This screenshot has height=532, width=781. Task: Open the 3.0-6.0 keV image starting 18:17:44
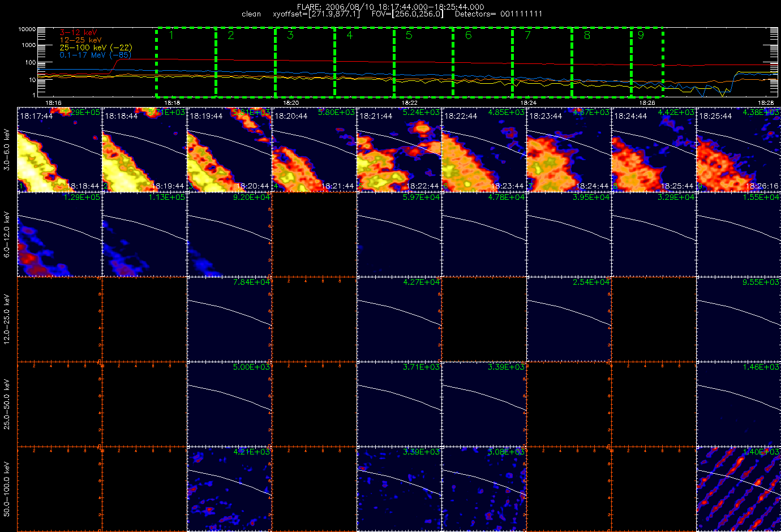59,149
